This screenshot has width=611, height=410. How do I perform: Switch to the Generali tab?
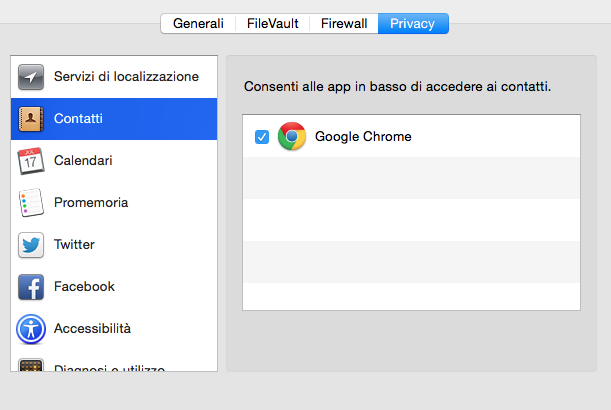click(198, 23)
